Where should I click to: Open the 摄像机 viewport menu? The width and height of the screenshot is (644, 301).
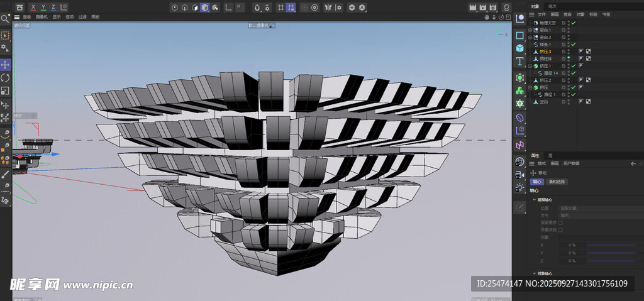pyautogui.click(x=40, y=17)
